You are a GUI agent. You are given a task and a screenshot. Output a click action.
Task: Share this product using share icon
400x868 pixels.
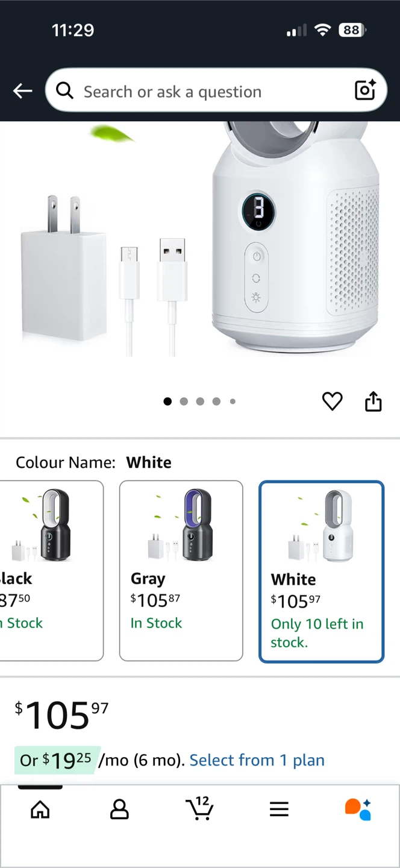pyautogui.click(x=373, y=401)
